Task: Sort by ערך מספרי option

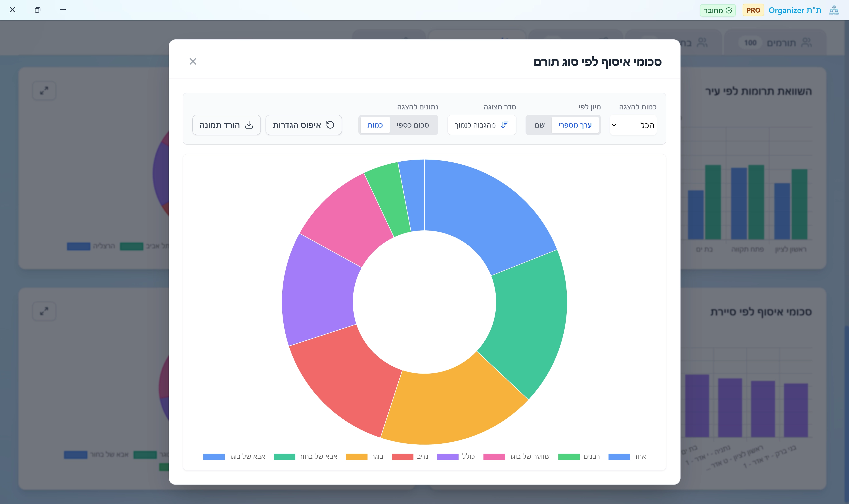Action: (575, 125)
